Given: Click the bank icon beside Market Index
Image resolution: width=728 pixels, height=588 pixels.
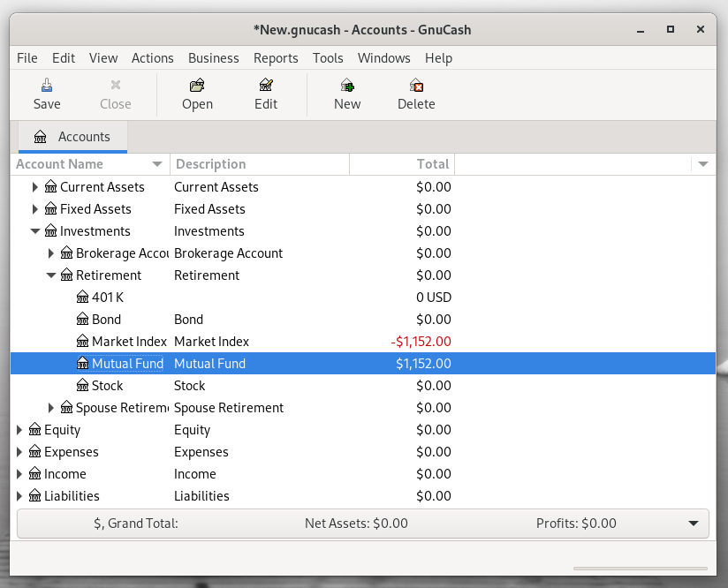Looking at the screenshot, I should point(83,342).
